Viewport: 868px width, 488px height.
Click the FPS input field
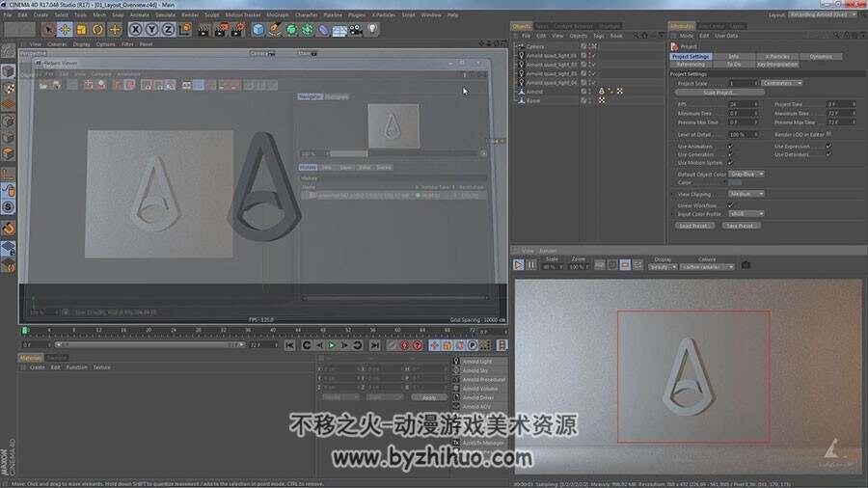point(743,104)
